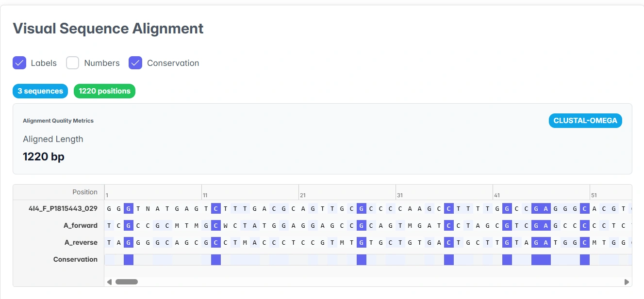Click the 1220 positions badge
Image resolution: width=644 pixels, height=299 pixels.
pyautogui.click(x=104, y=91)
